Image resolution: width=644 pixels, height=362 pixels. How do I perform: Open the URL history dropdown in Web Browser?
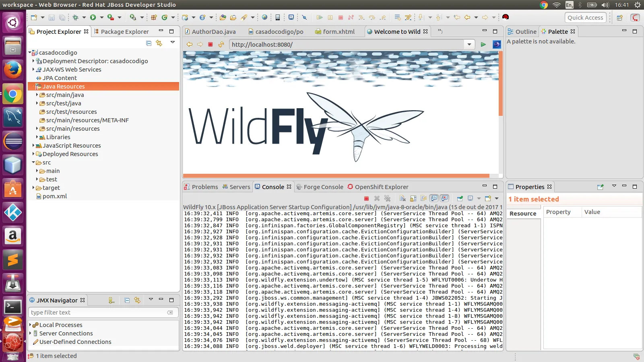(469, 44)
